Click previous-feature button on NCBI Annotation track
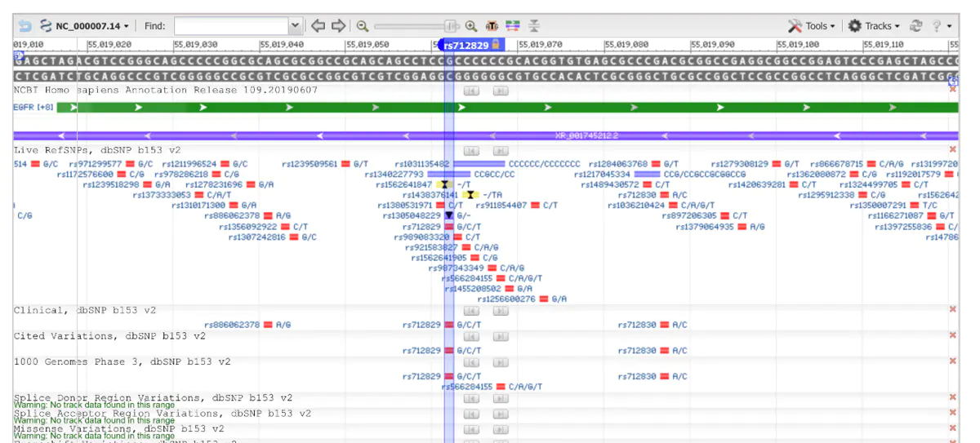 coord(471,91)
